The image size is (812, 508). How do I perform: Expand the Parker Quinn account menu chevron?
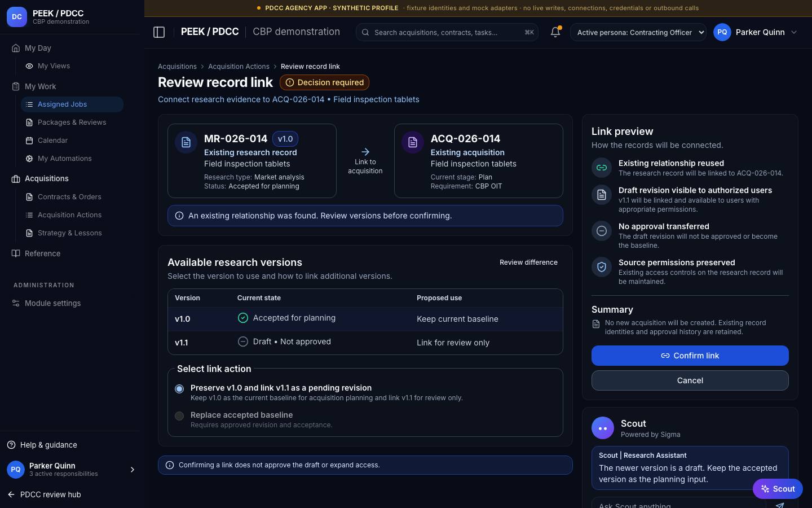pos(794,32)
